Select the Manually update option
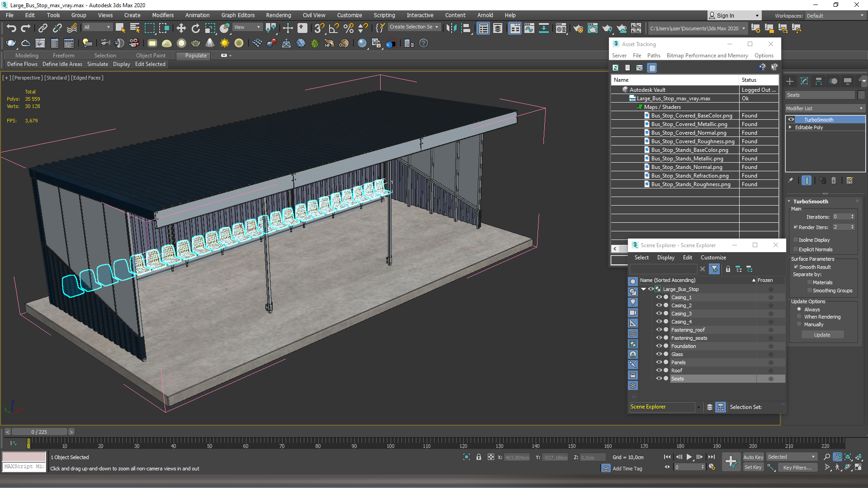Screen dimensions: 868x488 click(799, 324)
